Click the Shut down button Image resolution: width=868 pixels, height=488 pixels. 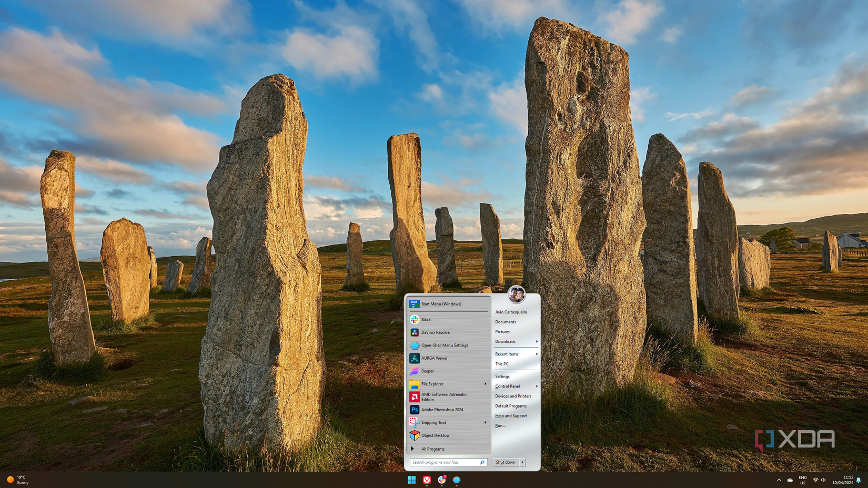pyautogui.click(x=504, y=462)
